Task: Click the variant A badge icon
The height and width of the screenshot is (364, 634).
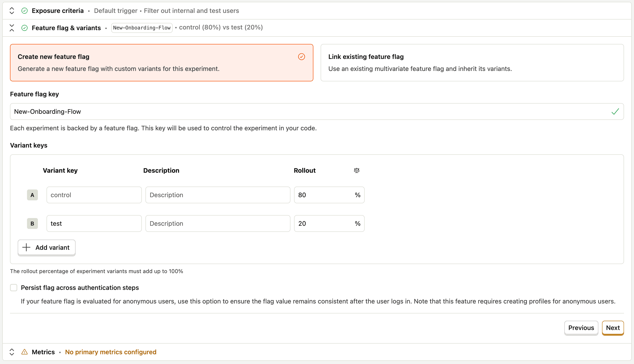Action: tap(32, 195)
